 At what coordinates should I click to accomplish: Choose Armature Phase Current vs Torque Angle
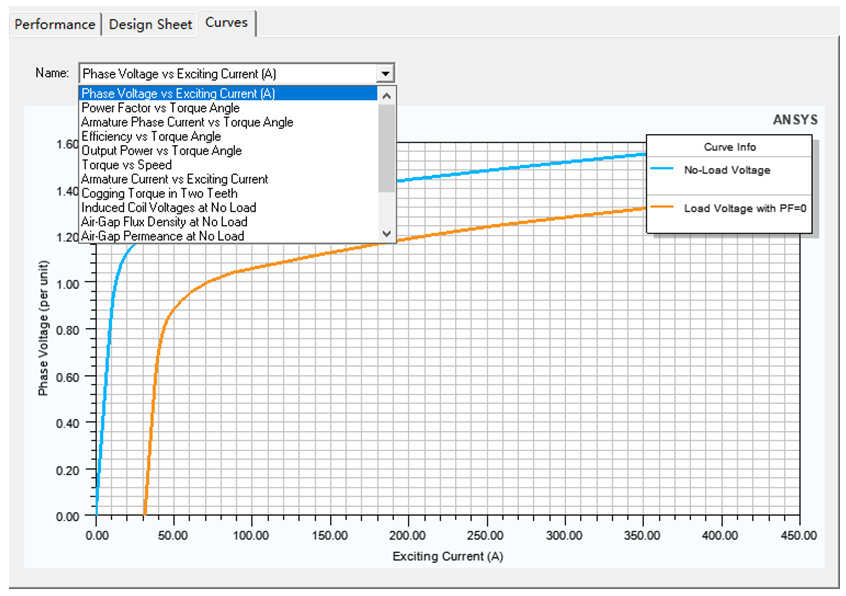click(x=228, y=122)
